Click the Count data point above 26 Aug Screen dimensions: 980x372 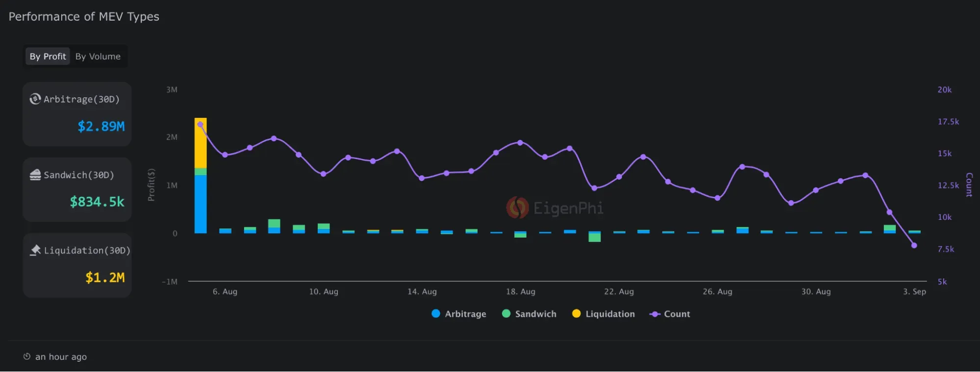717,198
